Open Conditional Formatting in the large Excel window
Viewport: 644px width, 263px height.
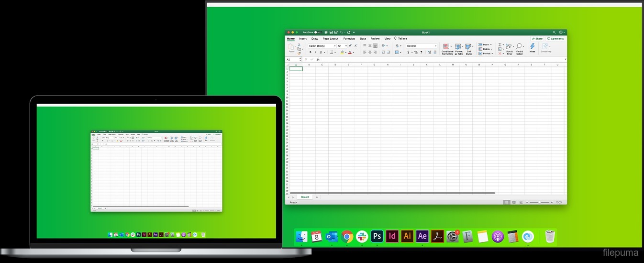pyautogui.click(x=447, y=47)
